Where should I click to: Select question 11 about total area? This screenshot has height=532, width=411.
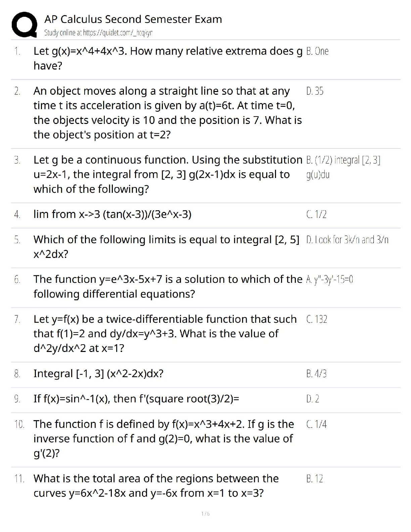(x=156, y=486)
